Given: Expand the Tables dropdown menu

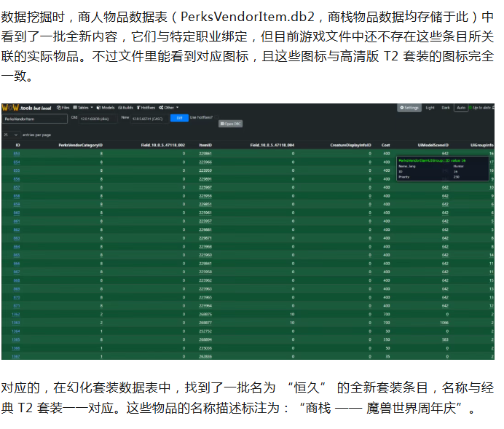Looking at the screenshot, I should tap(83, 108).
